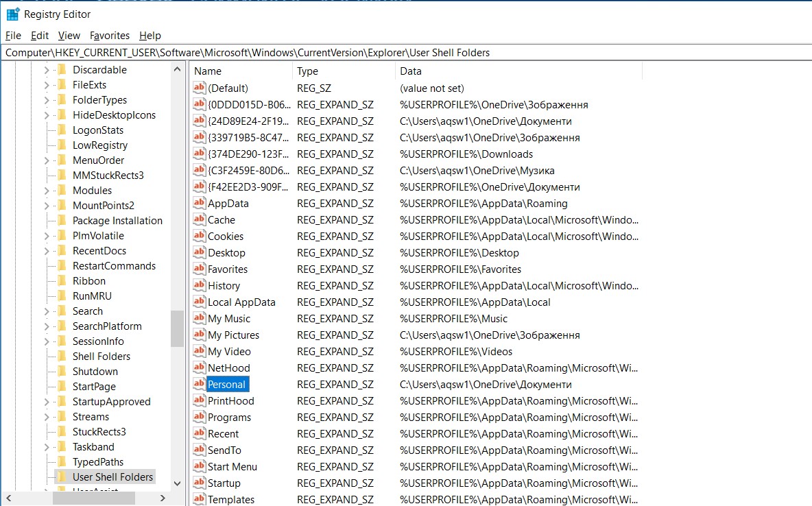Screen dimensions: 812x506
Task: Click the icon beside the Recent value
Action: pyautogui.click(x=200, y=433)
